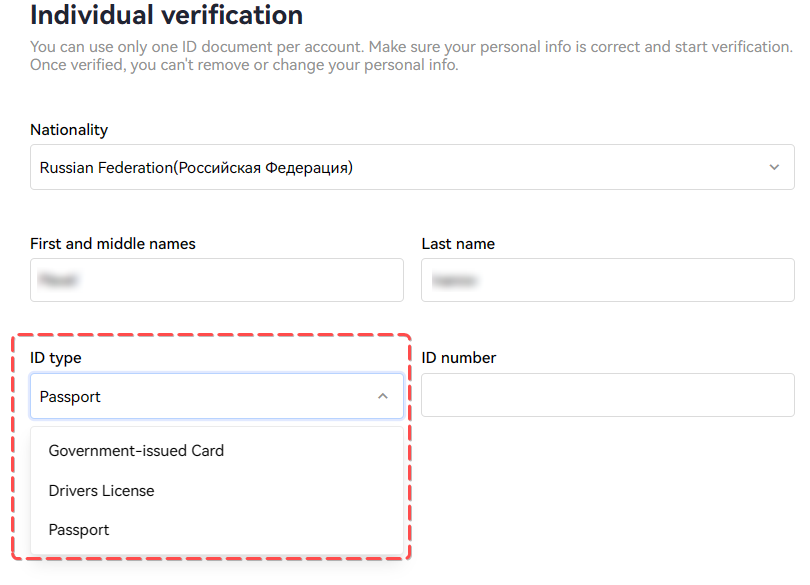Click the blurred text in the first name field
Viewport: 810px width, 585px height.
click(x=58, y=281)
